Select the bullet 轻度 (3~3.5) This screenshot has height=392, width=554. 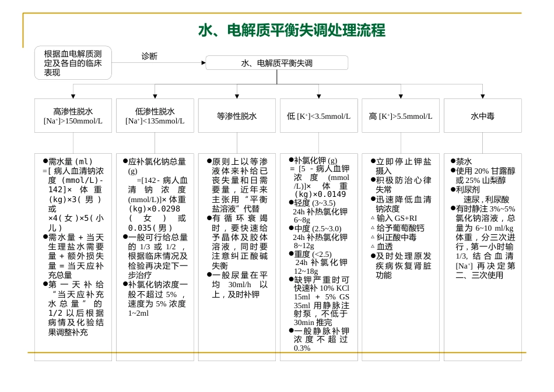(x=313, y=203)
